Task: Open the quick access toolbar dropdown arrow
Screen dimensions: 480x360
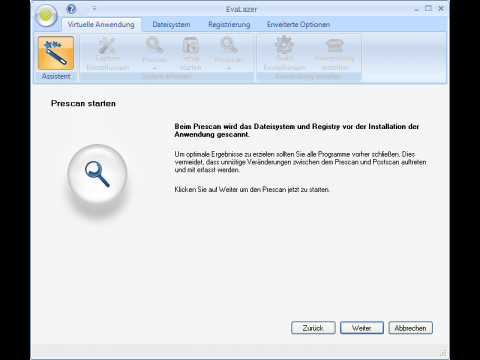Action: (x=94, y=8)
